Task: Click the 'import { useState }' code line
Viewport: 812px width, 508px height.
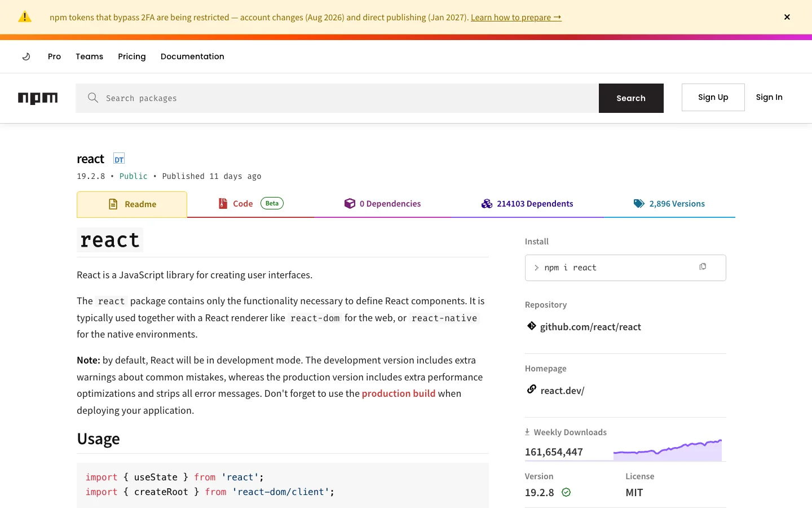Action: [175, 477]
